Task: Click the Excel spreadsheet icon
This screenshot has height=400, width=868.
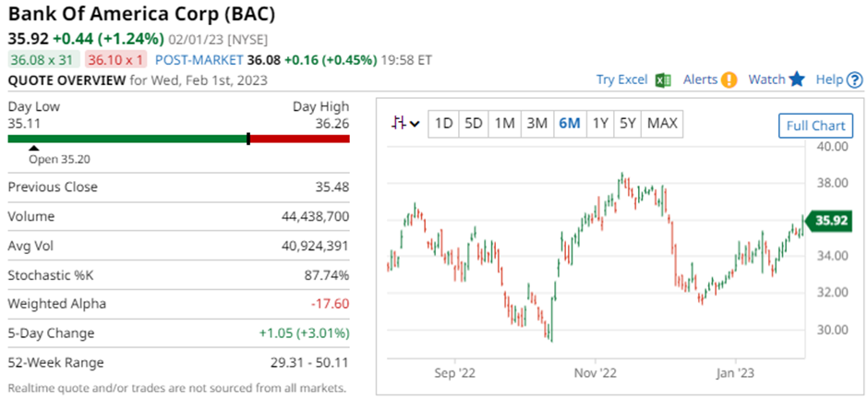Action: pyautogui.click(x=662, y=79)
